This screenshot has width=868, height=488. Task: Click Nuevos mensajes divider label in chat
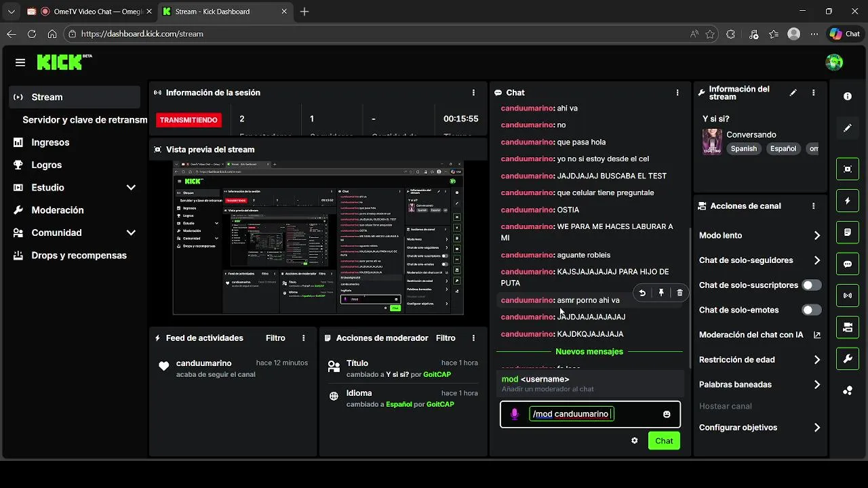[x=589, y=352]
